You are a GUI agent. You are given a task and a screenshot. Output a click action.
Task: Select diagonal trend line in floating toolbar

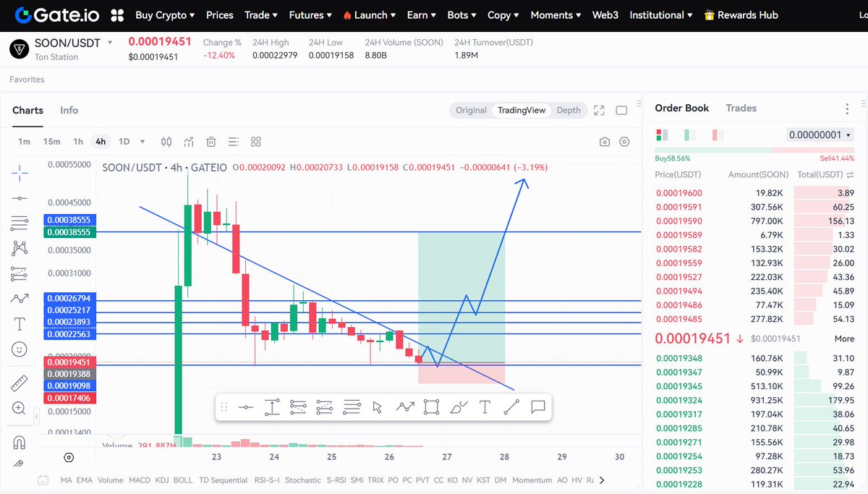pos(511,407)
